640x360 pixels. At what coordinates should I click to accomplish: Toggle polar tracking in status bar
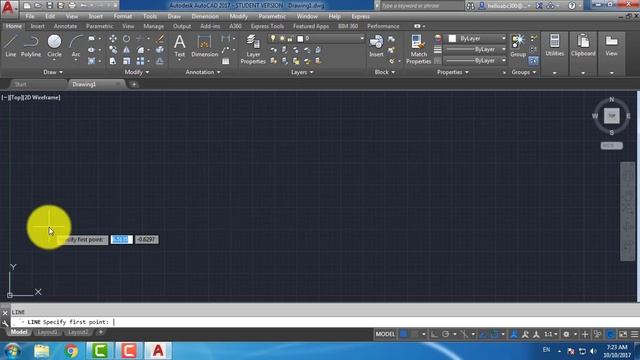(446, 334)
